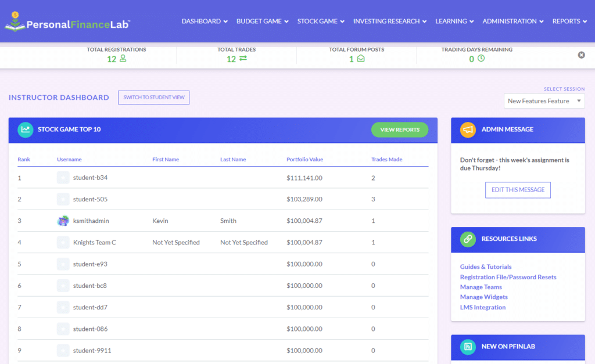Screen dimensions: 595x364
Task: Sort by First Name column header
Action: coord(166,159)
